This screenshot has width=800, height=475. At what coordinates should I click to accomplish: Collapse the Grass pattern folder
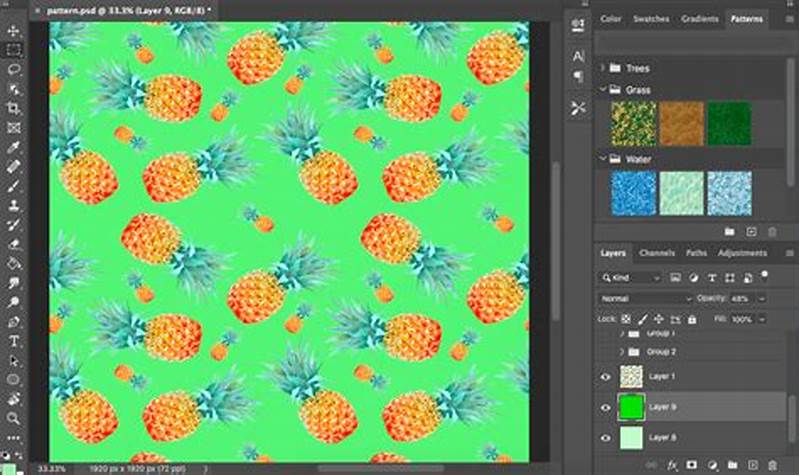[x=603, y=89]
